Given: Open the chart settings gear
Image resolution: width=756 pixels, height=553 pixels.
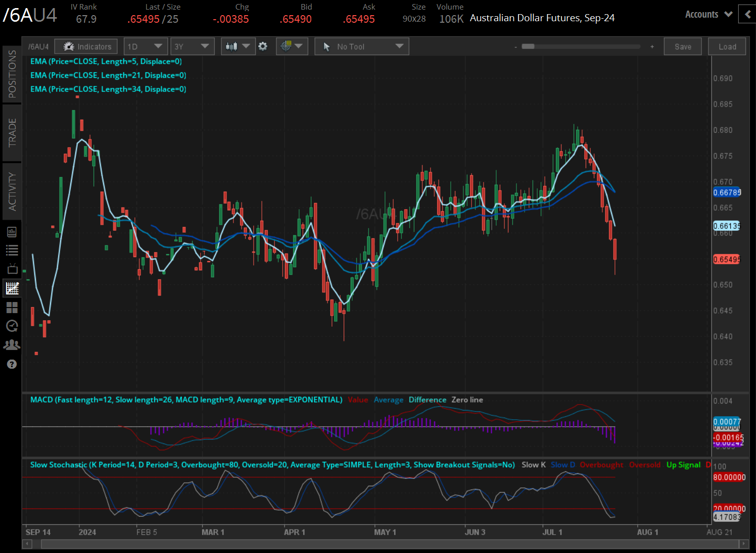Looking at the screenshot, I should point(263,46).
